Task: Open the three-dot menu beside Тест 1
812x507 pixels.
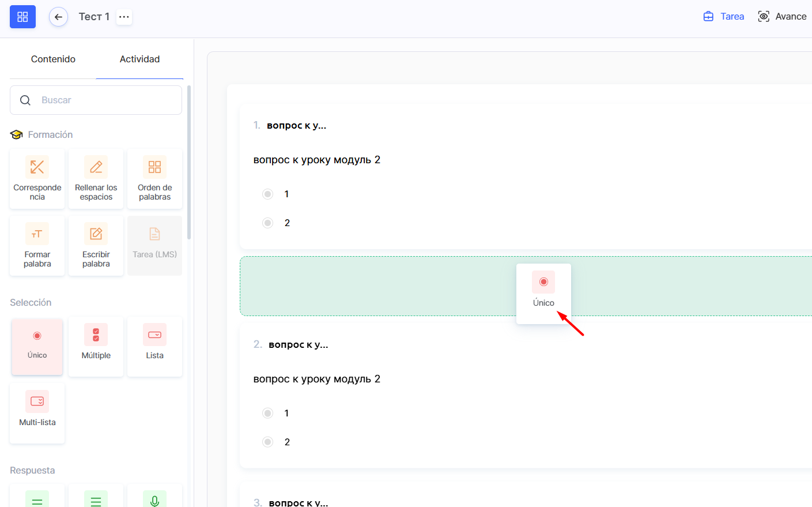Action: [x=124, y=17]
